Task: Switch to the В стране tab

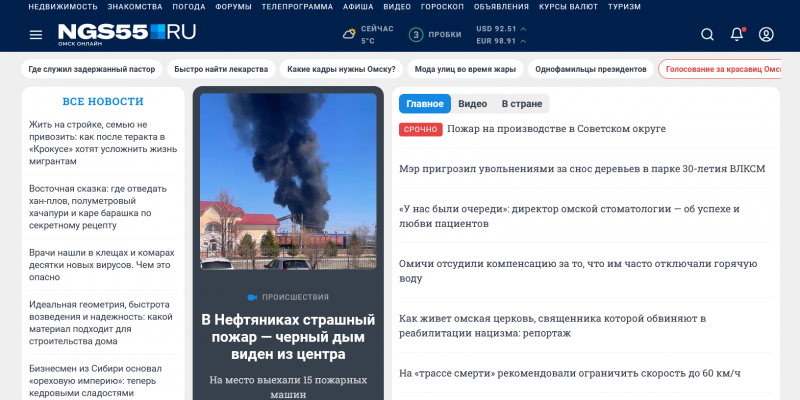Action: (x=521, y=104)
